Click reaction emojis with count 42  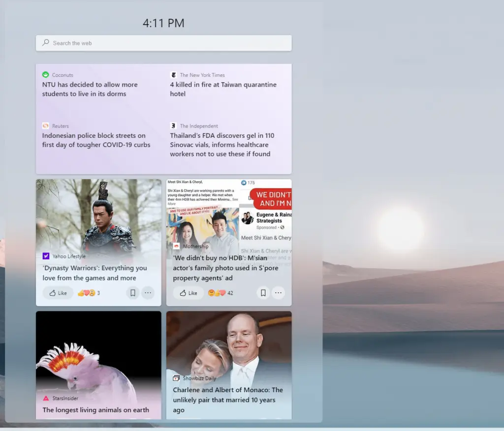(220, 293)
